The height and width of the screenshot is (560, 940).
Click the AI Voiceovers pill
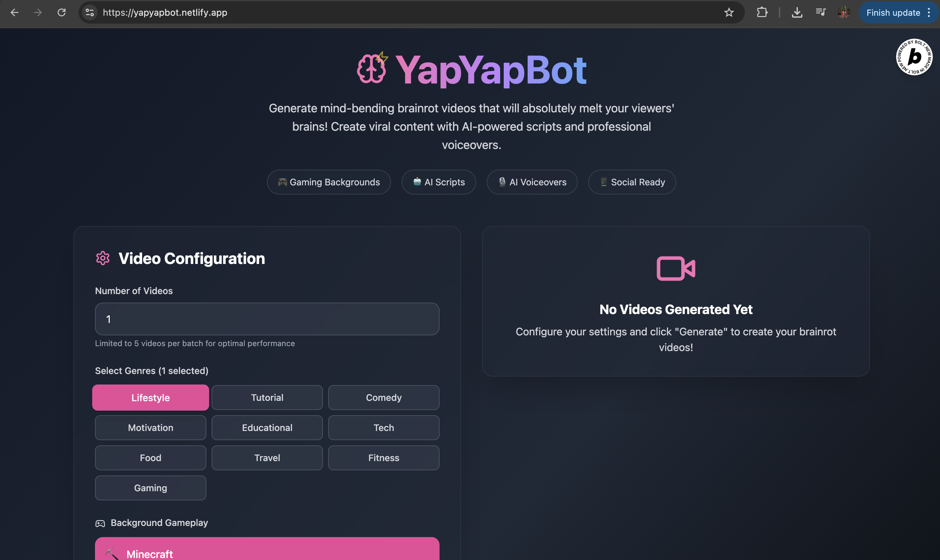(x=532, y=182)
